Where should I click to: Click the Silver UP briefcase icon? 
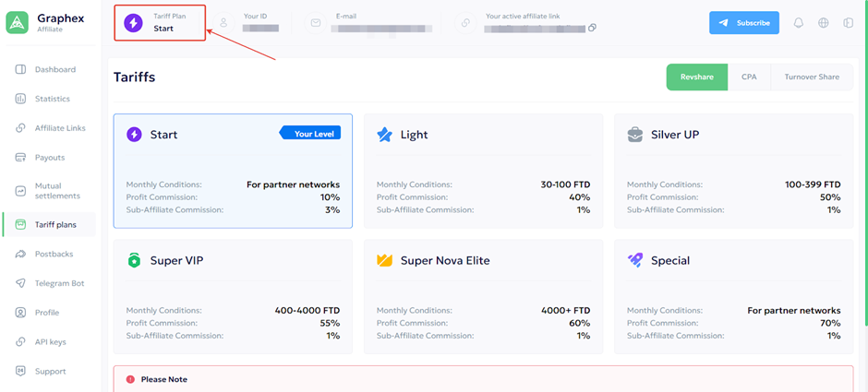tap(635, 135)
